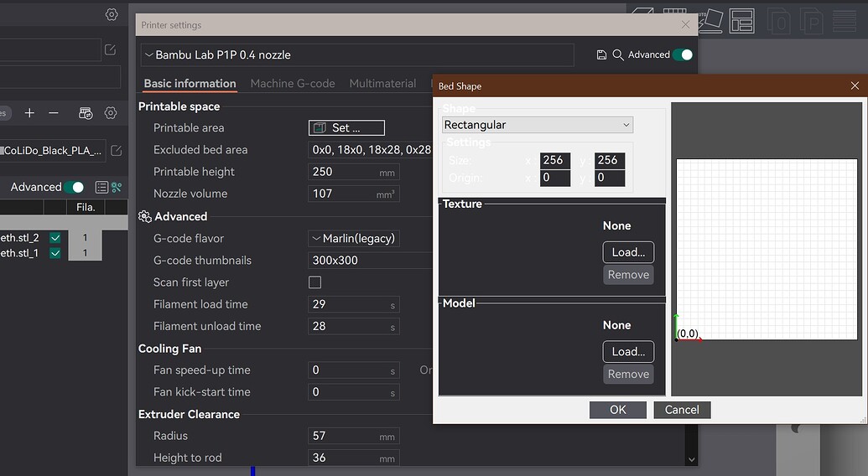Open the Rectangular shape dropdown
Screen dimensions: 868x476
[x=537, y=125]
